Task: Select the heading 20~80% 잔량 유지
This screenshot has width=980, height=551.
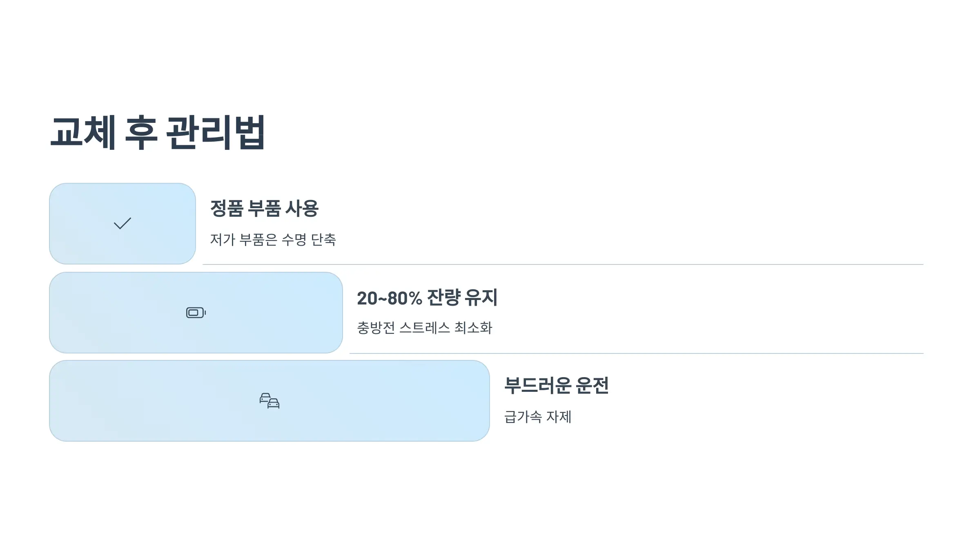Action: pyautogui.click(x=427, y=298)
